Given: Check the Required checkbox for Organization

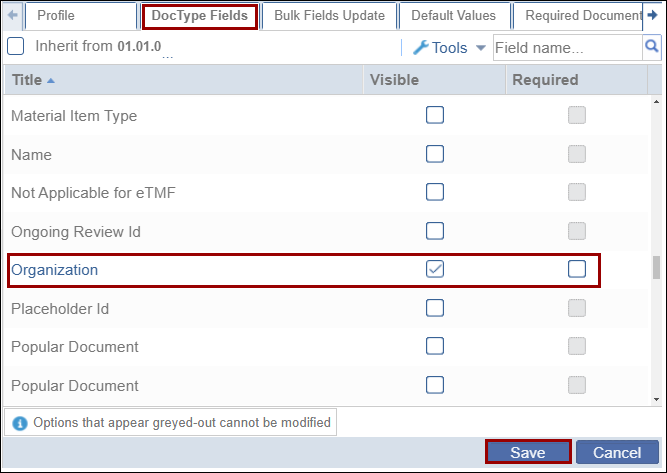Looking at the screenshot, I should (x=577, y=269).
